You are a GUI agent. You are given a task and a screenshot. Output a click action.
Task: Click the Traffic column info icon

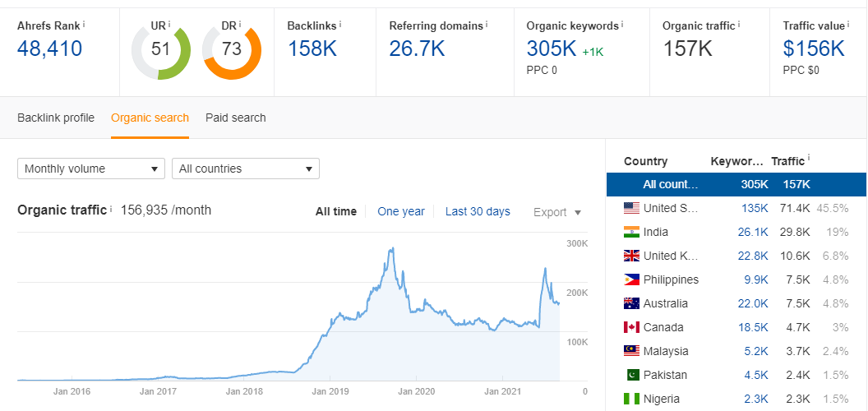point(808,159)
